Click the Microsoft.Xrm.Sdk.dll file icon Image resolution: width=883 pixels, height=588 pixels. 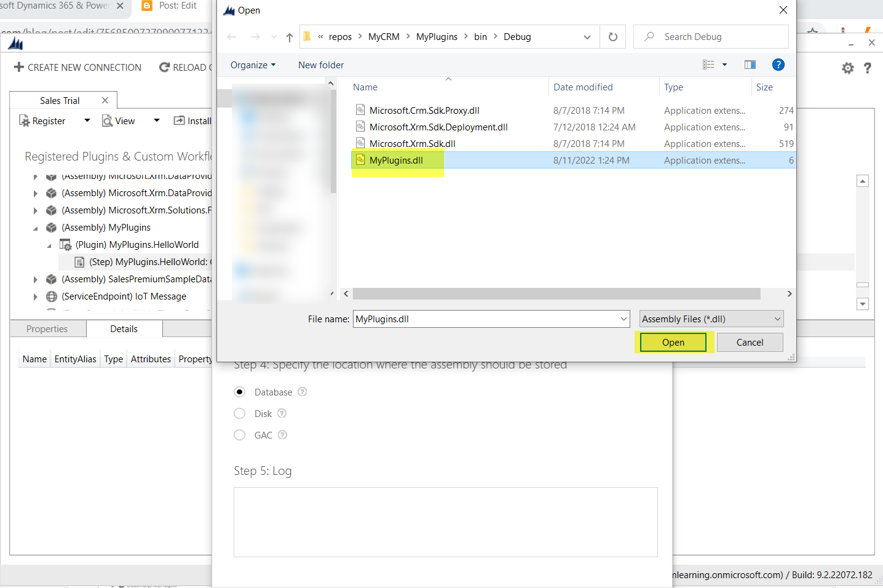pyautogui.click(x=360, y=143)
